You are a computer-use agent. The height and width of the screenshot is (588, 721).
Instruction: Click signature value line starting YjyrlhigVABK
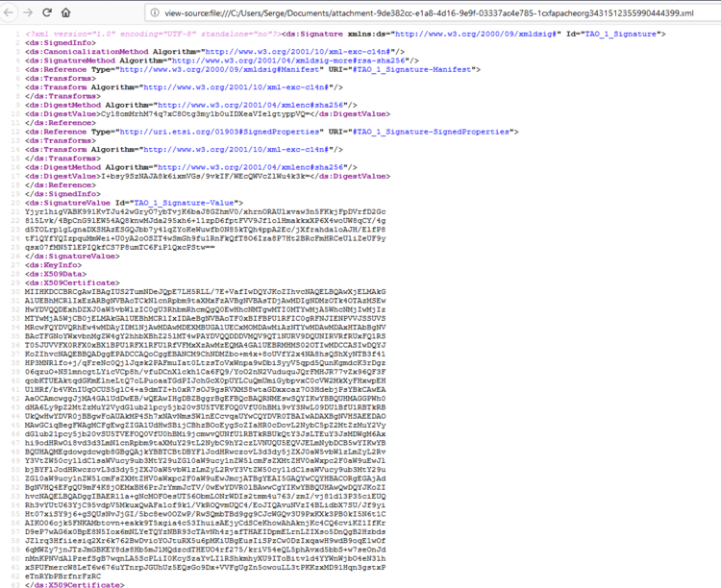[205, 212]
